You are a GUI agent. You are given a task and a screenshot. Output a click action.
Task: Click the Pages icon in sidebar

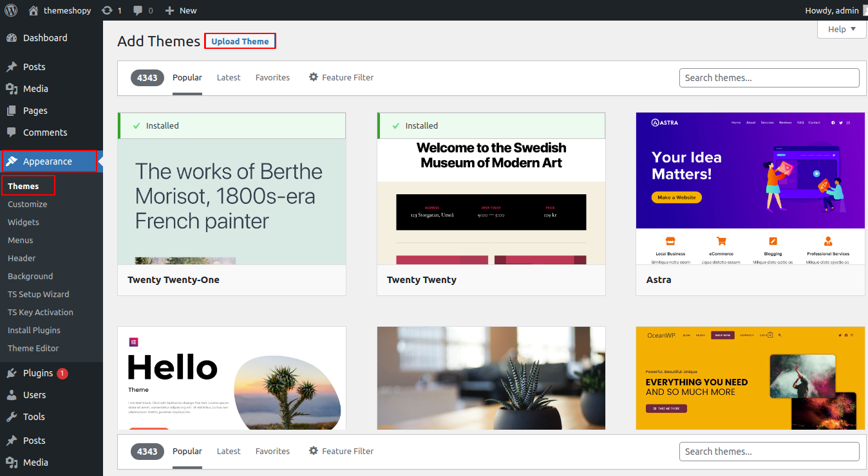[x=12, y=111]
